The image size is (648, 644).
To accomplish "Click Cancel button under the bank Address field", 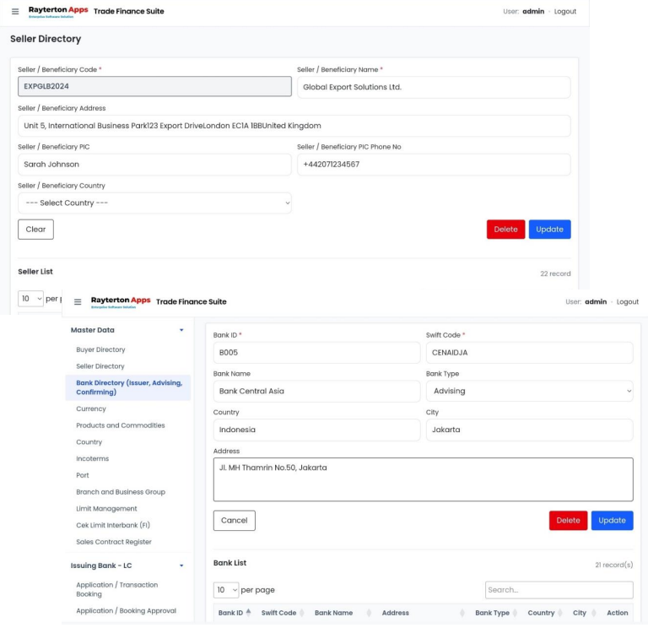I will pyautogui.click(x=234, y=521).
